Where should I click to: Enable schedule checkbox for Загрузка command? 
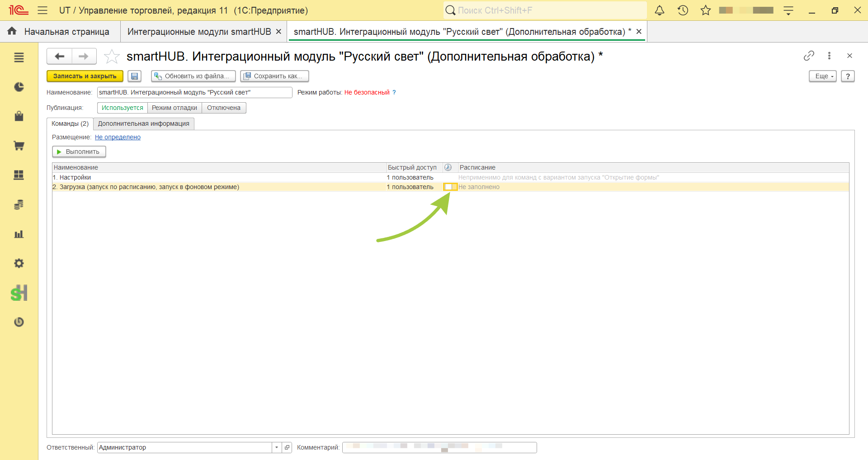[x=448, y=187]
